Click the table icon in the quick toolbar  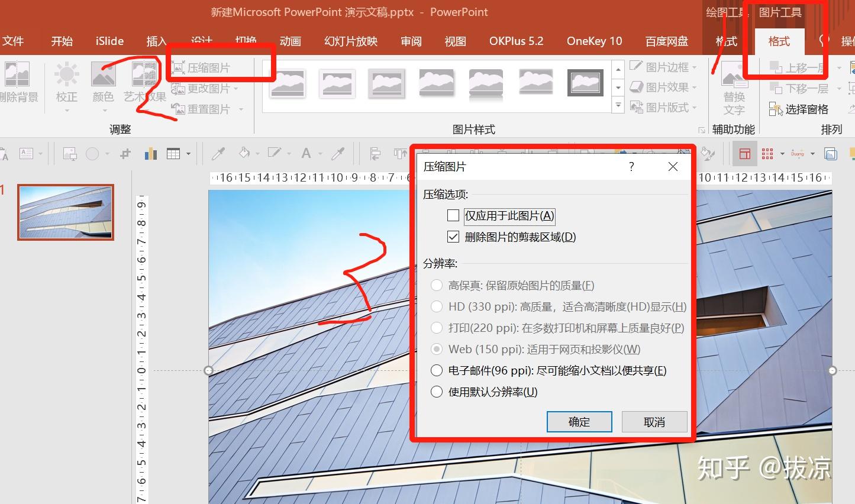[x=173, y=154]
